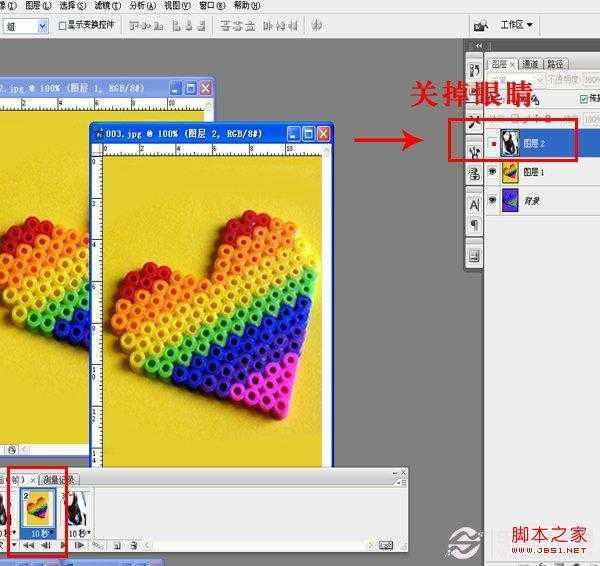Image resolution: width=600 pixels, height=566 pixels.
Task: Open the 帮助 (Help) menu
Action: (241, 5)
